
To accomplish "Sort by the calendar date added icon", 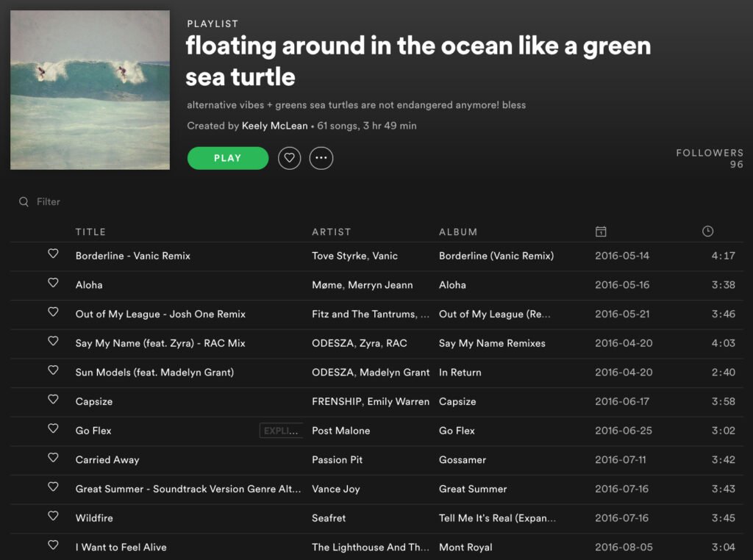I will [x=601, y=232].
